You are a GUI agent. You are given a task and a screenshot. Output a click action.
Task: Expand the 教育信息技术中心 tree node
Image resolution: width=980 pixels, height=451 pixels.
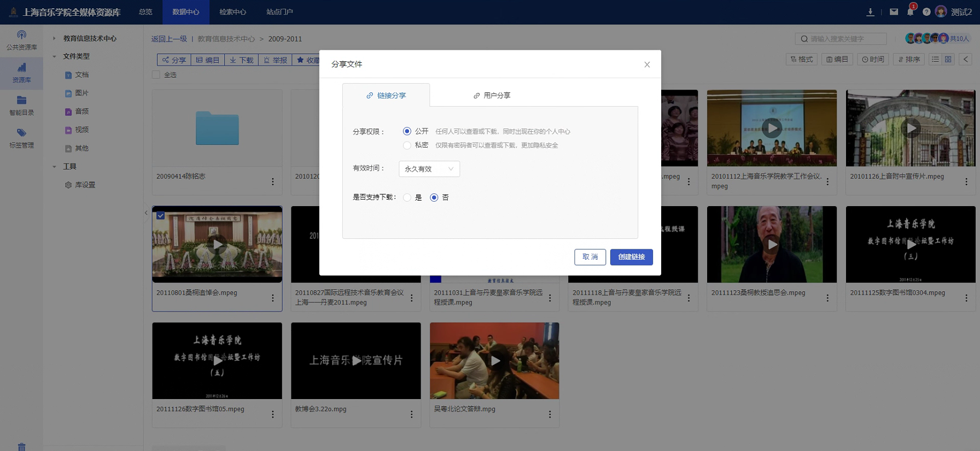(54, 38)
